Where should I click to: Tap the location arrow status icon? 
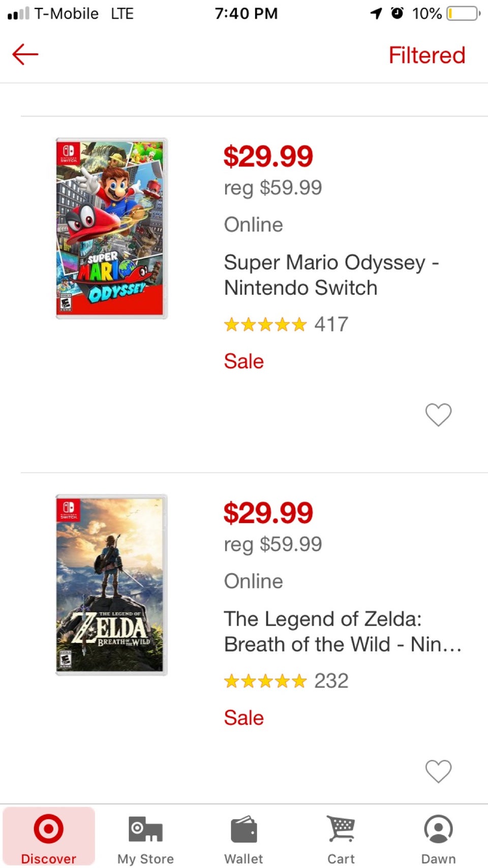pos(376,13)
